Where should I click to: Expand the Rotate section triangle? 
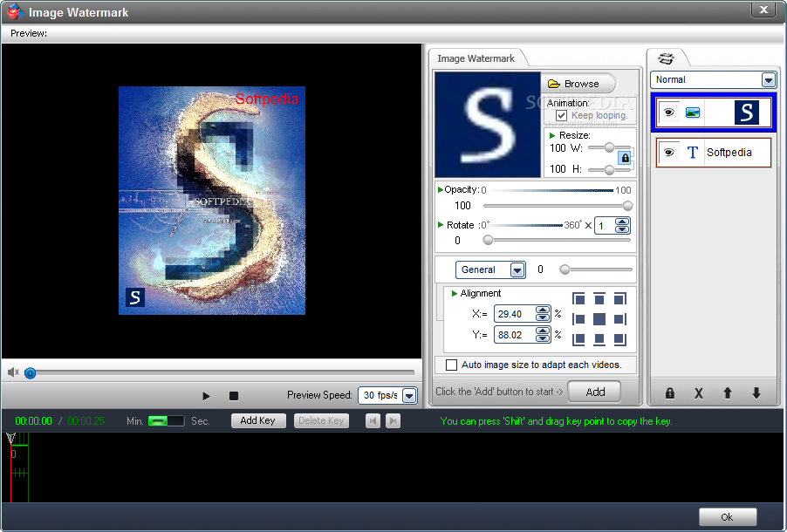(x=441, y=224)
